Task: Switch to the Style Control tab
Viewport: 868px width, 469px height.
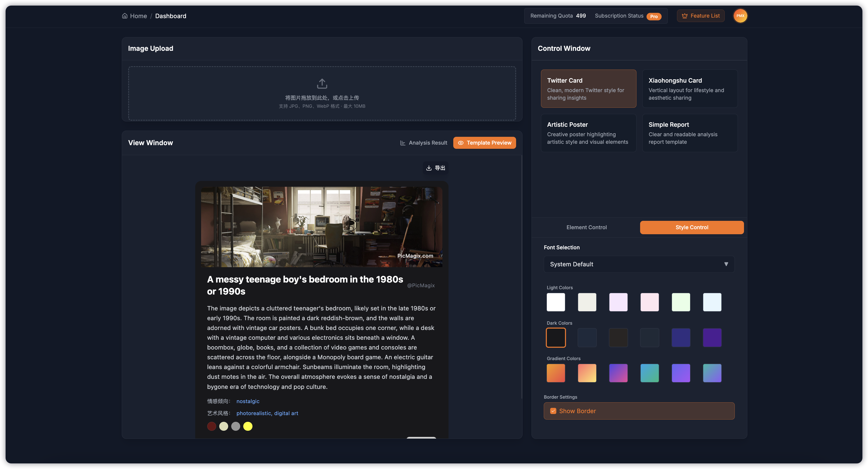Action: click(691, 228)
